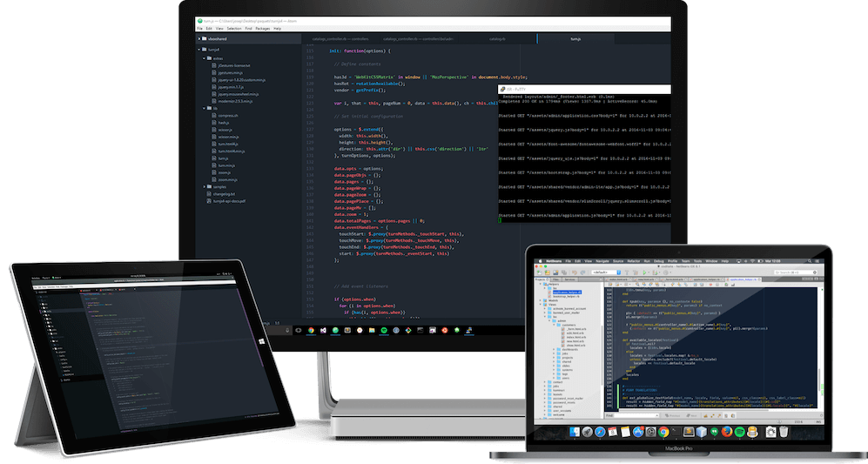Open PuTTY from the Windows taskbar

coord(469,331)
